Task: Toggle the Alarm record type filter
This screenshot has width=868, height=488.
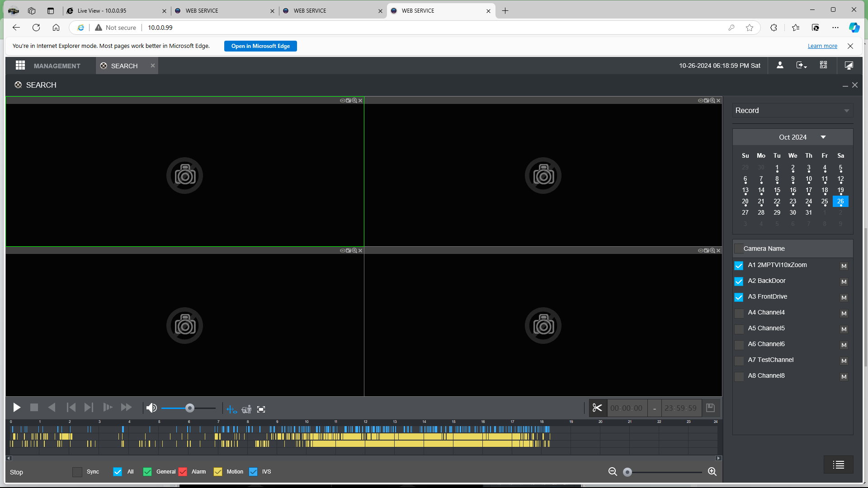Action: 183,472
